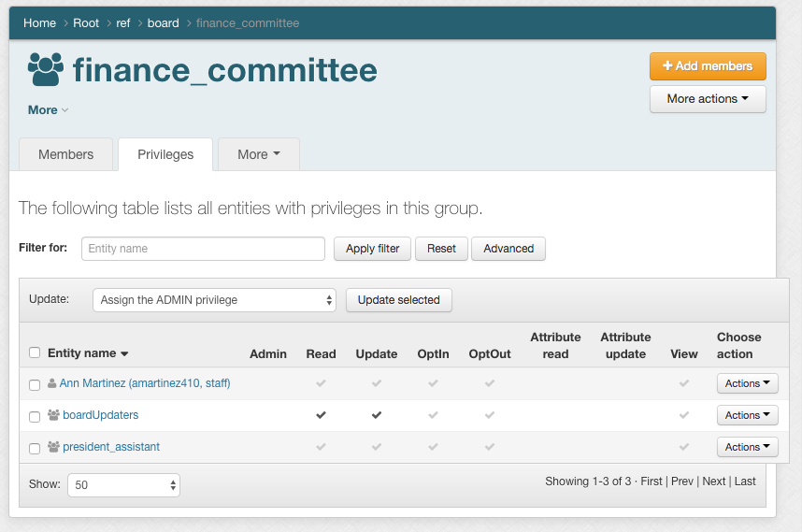Expand the More actions dropdown button

[708, 99]
